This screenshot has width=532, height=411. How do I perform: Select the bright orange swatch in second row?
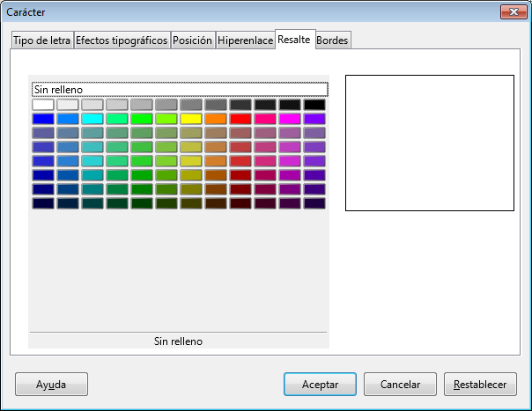[216, 119]
